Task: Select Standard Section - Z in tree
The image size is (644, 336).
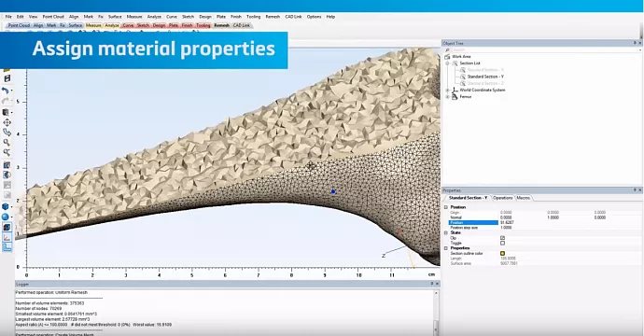Action: pyautogui.click(x=485, y=83)
